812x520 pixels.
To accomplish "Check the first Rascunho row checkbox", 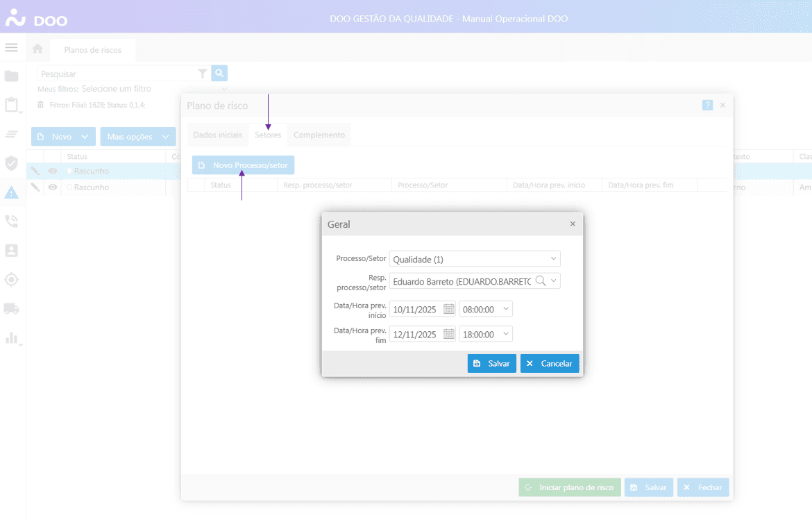I will click(69, 171).
